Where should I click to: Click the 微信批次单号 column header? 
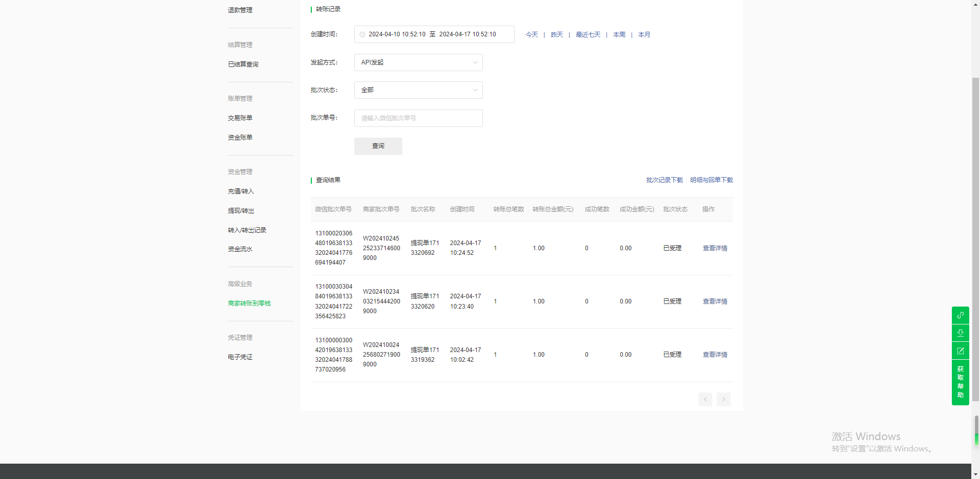pos(333,209)
